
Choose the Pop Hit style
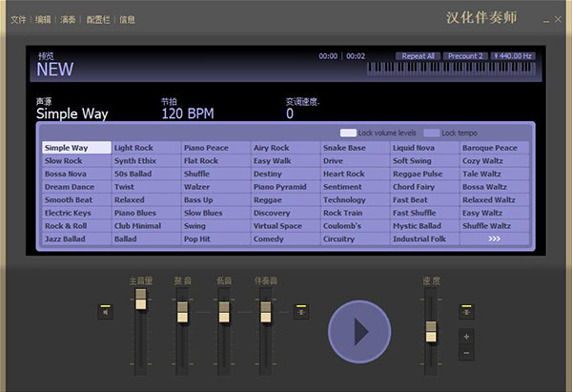216,238
